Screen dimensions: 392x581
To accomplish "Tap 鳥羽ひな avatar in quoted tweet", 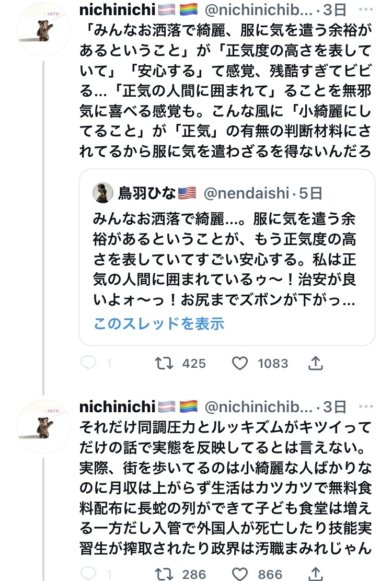I will pyautogui.click(x=103, y=193).
